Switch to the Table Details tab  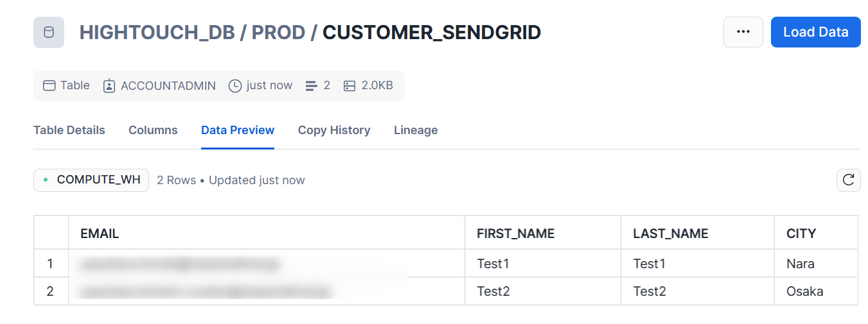coord(69,130)
